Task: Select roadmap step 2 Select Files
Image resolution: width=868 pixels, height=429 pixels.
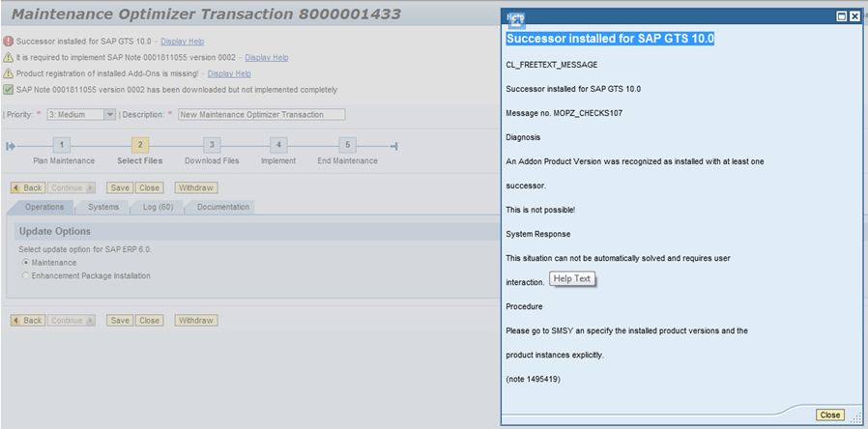Action: tap(140, 145)
